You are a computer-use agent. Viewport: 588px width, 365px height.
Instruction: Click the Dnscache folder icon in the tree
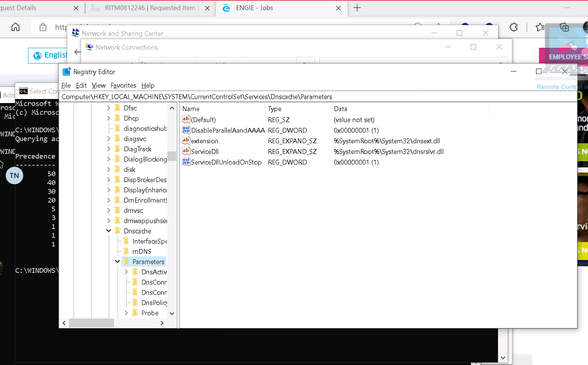118,231
